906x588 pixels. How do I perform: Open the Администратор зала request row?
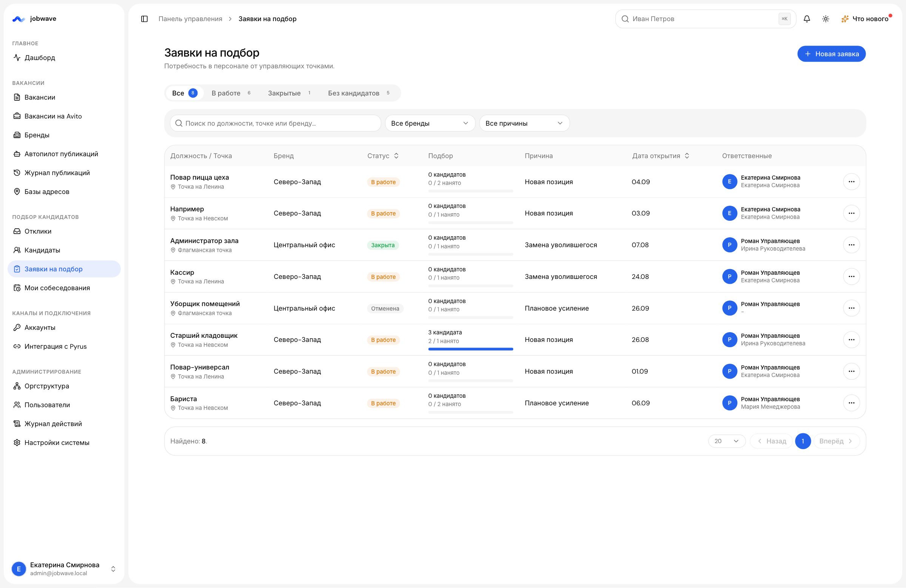[515, 245]
